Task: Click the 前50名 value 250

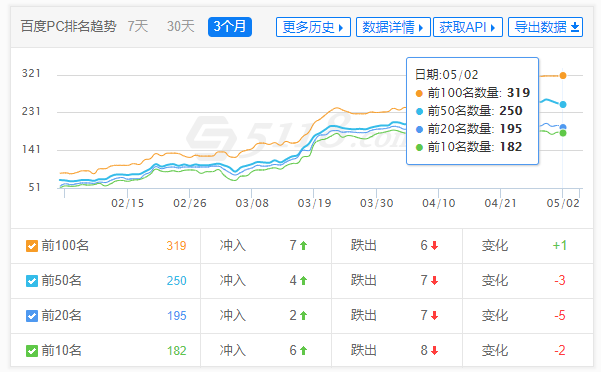Action: coord(176,281)
